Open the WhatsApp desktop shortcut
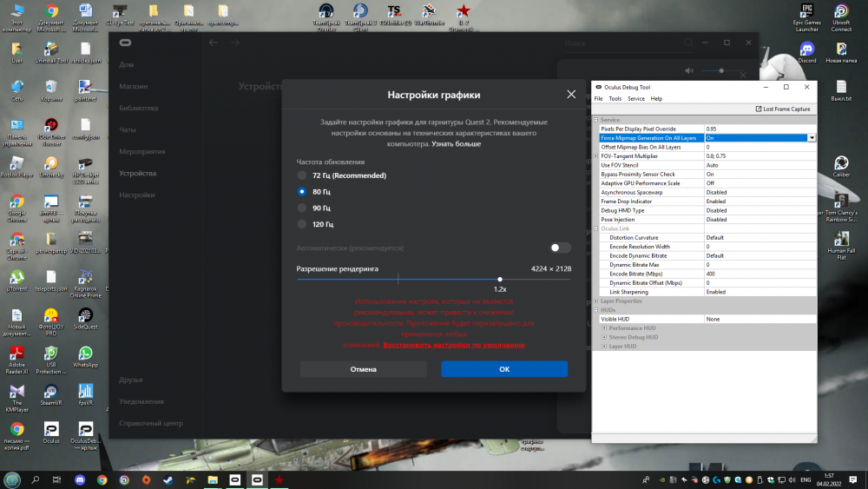This screenshot has height=489, width=868. click(85, 354)
